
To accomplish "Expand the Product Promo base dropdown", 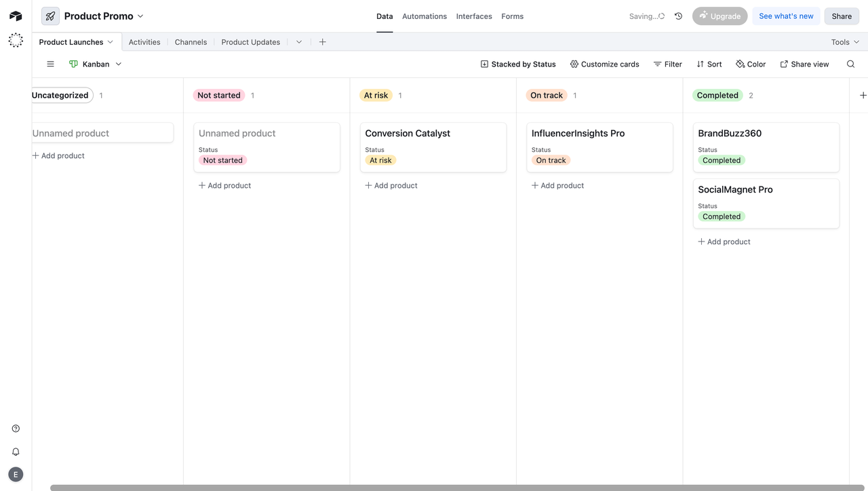I will (x=140, y=16).
